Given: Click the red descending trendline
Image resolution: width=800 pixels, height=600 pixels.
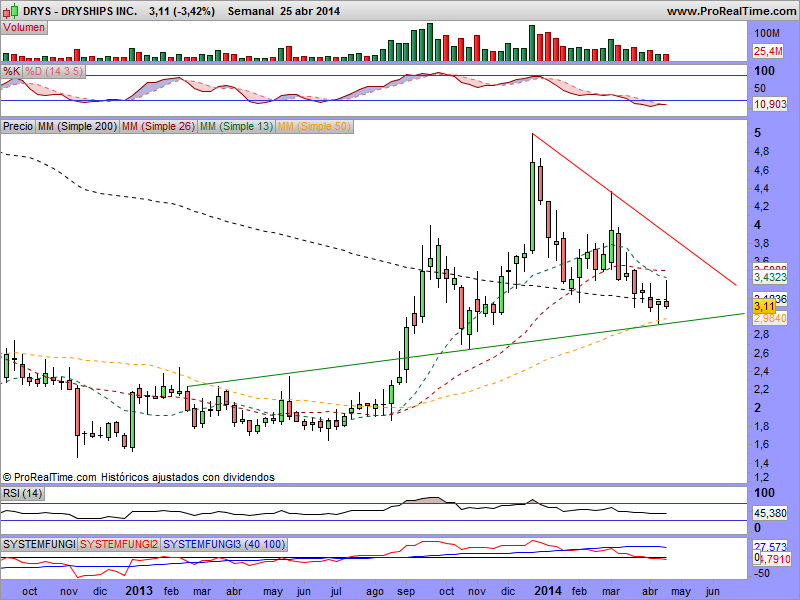Looking at the screenshot, I should click(634, 209).
